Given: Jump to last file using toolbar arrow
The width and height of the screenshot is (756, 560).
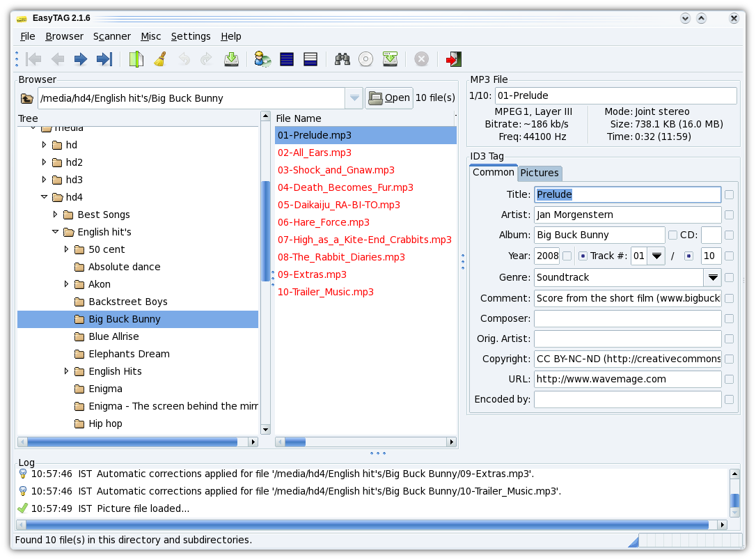Looking at the screenshot, I should [x=104, y=59].
